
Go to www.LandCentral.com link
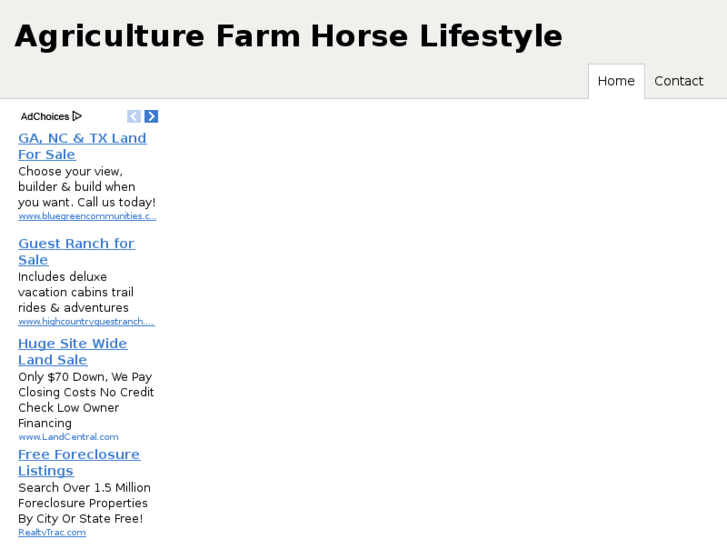point(68,436)
